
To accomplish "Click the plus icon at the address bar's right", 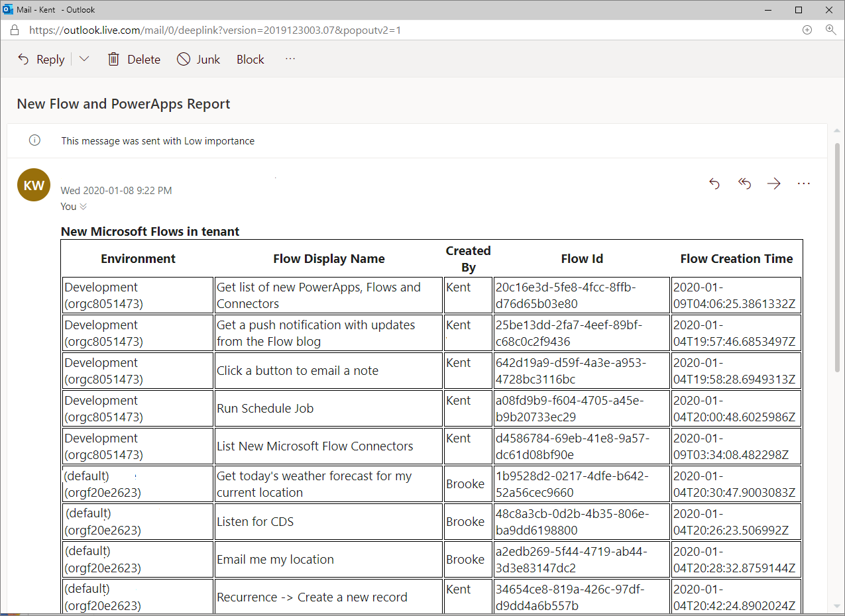I will (x=807, y=30).
